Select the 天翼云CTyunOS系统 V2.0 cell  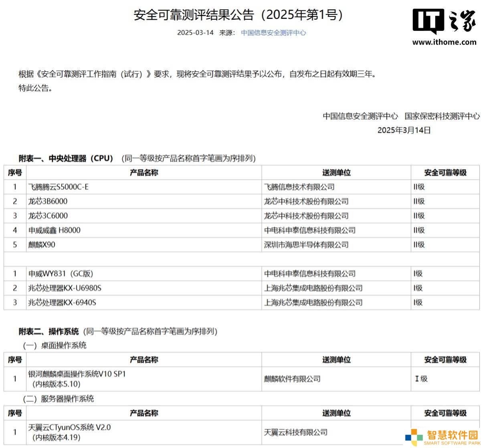[x=144, y=432]
